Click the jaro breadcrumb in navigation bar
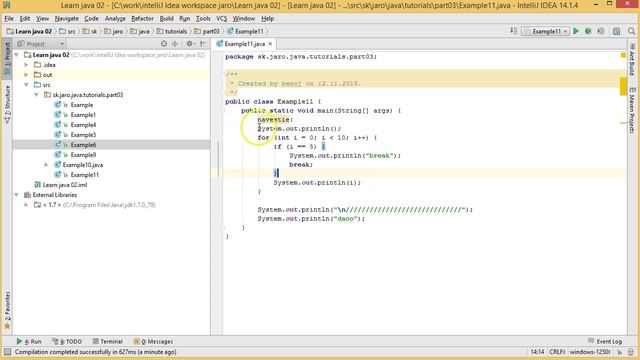Screen dimensions: 640x360 tap(113, 31)
